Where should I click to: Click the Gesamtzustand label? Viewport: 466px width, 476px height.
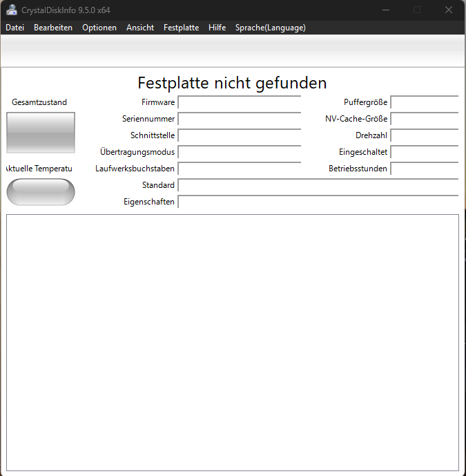(x=39, y=102)
